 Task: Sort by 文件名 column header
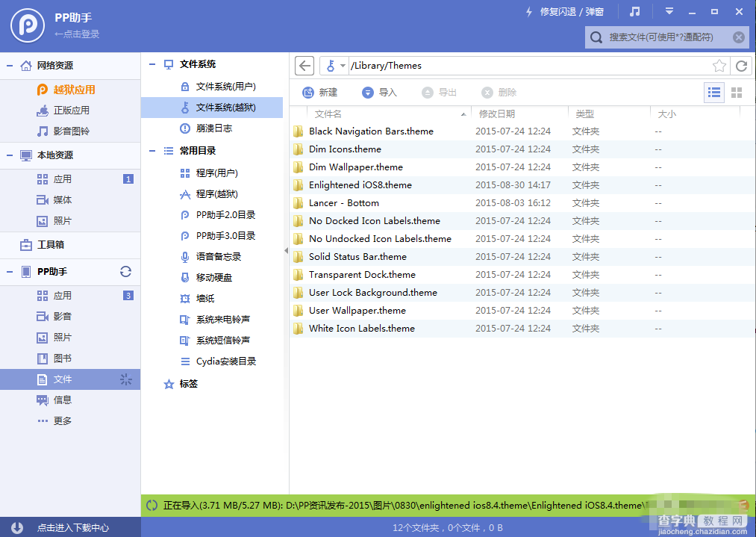[x=389, y=114]
